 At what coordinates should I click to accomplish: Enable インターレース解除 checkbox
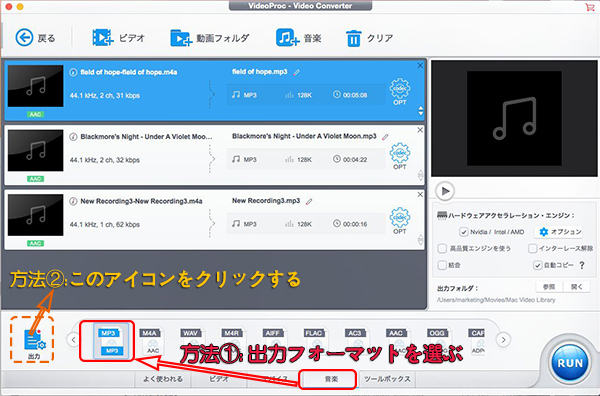[532, 249]
